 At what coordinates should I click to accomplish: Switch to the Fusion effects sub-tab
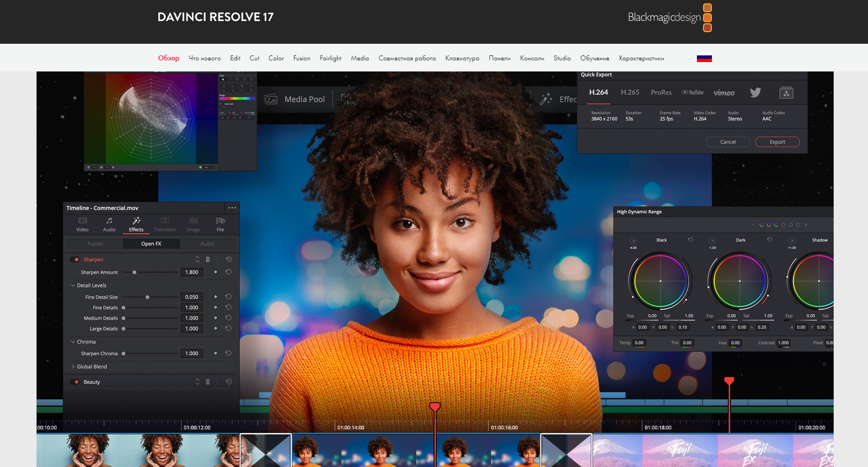pyautogui.click(x=95, y=244)
